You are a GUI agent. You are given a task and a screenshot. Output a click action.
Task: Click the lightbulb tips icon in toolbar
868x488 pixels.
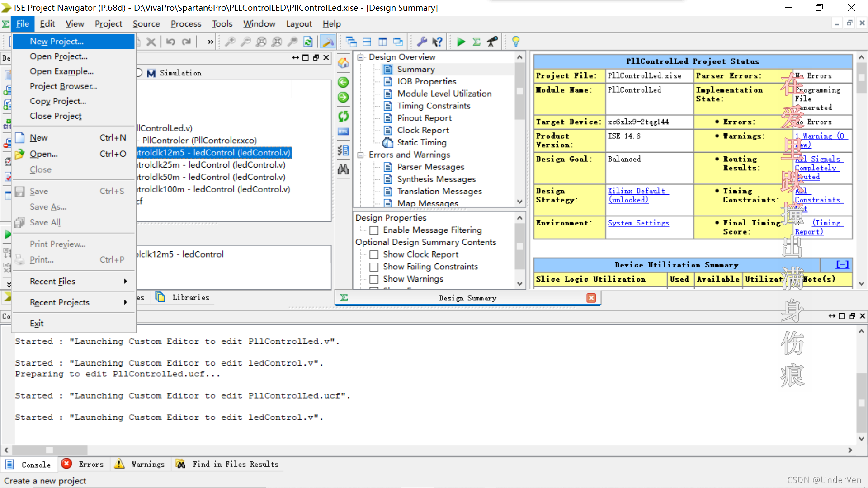tap(515, 42)
